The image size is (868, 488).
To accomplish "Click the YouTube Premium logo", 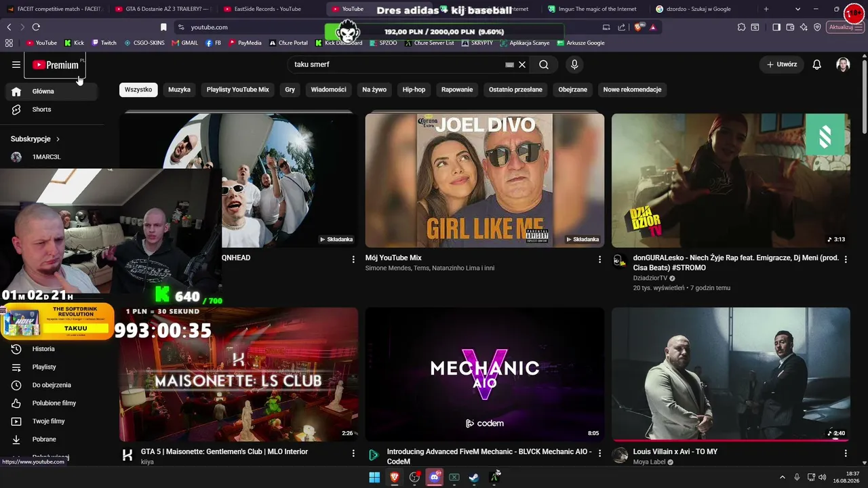I will pos(56,65).
